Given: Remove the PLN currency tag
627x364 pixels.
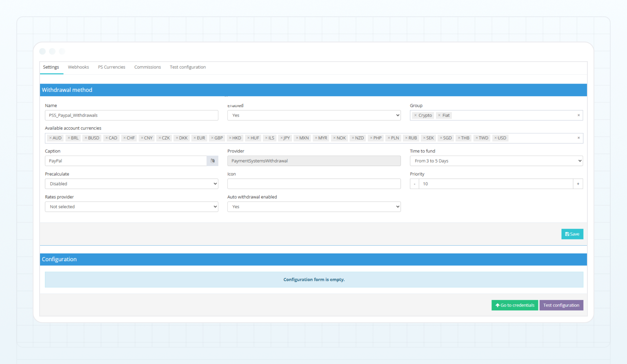Looking at the screenshot, I should pyautogui.click(x=389, y=138).
